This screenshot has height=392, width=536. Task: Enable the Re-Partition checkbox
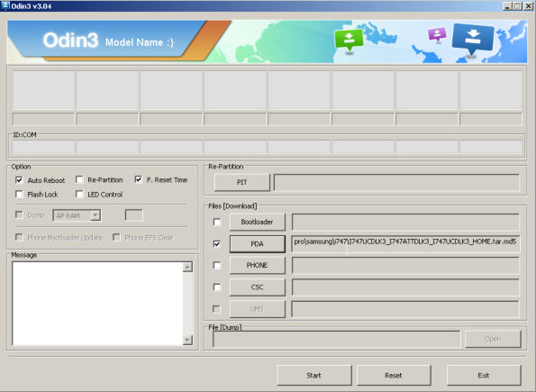pos(79,179)
